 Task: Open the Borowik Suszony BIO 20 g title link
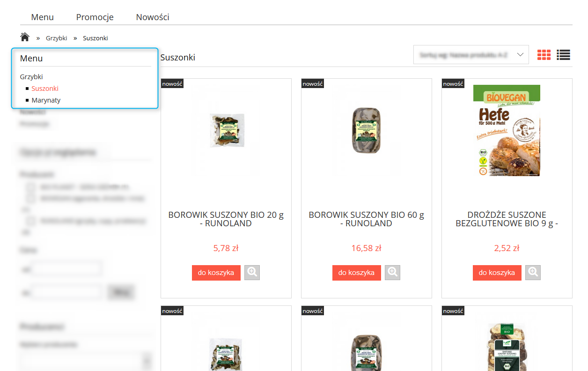pyautogui.click(x=226, y=219)
